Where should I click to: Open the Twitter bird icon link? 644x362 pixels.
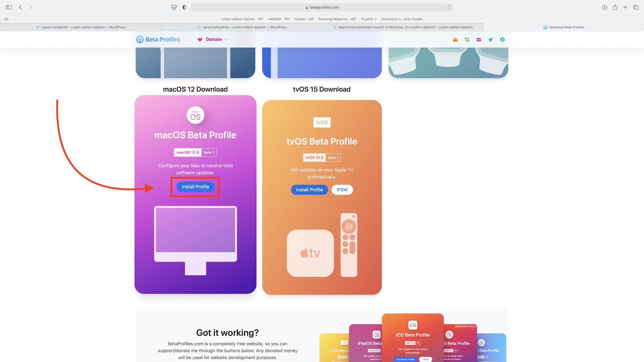pyautogui.click(x=491, y=40)
